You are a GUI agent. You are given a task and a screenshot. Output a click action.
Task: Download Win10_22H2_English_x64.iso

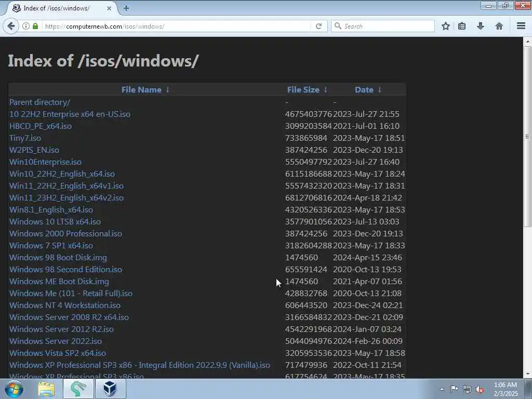pos(62,174)
